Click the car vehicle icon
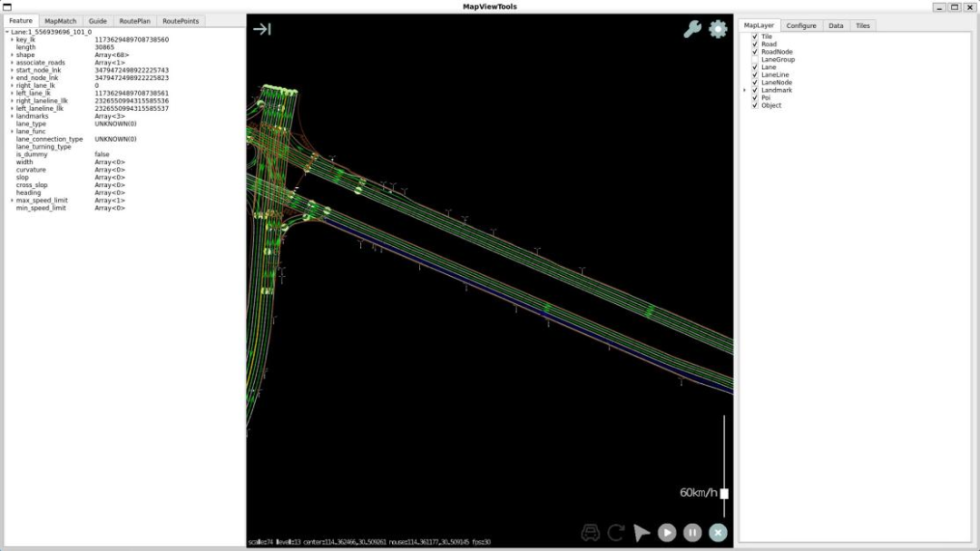Viewport: 980px width, 551px height. pos(591,533)
